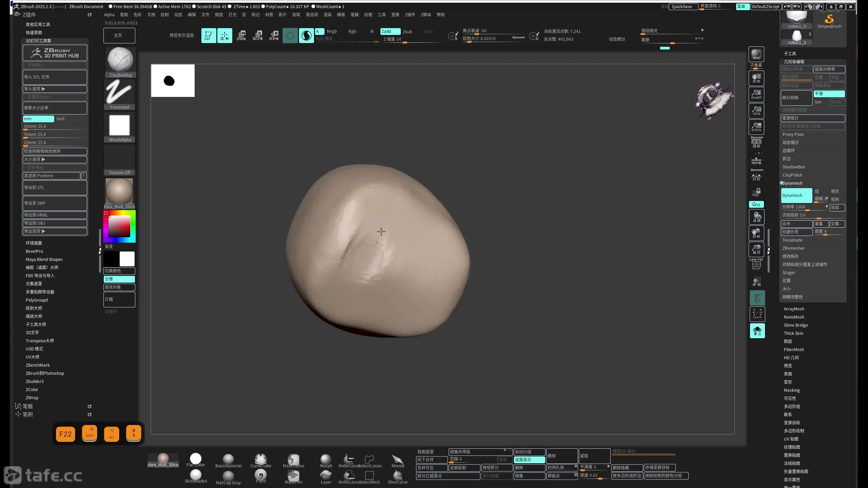Toggle the 平滑 smooth subdivision option

tap(829, 94)
